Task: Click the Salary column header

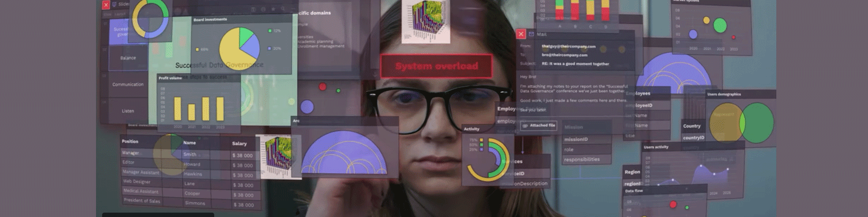Action: (239, 144)
